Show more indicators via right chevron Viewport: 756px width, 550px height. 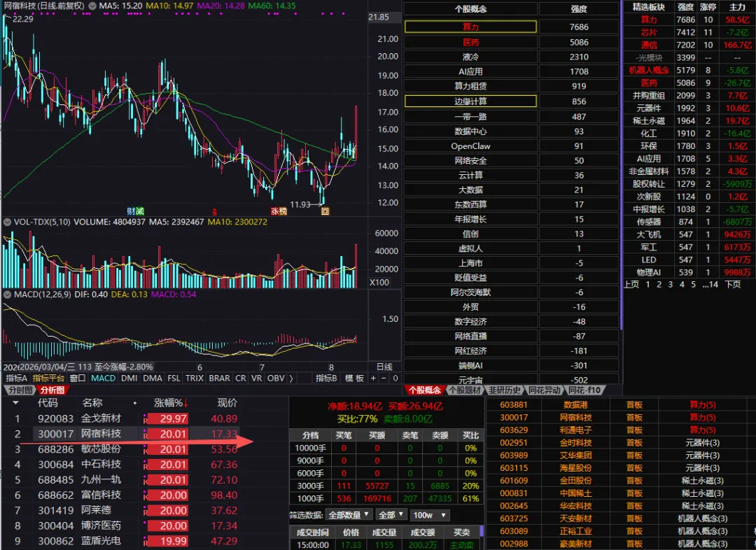coord(291,379)
